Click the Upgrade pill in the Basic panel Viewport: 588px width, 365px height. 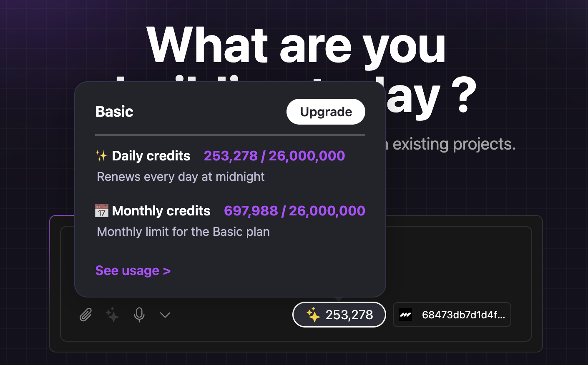(x=326, y=112)
